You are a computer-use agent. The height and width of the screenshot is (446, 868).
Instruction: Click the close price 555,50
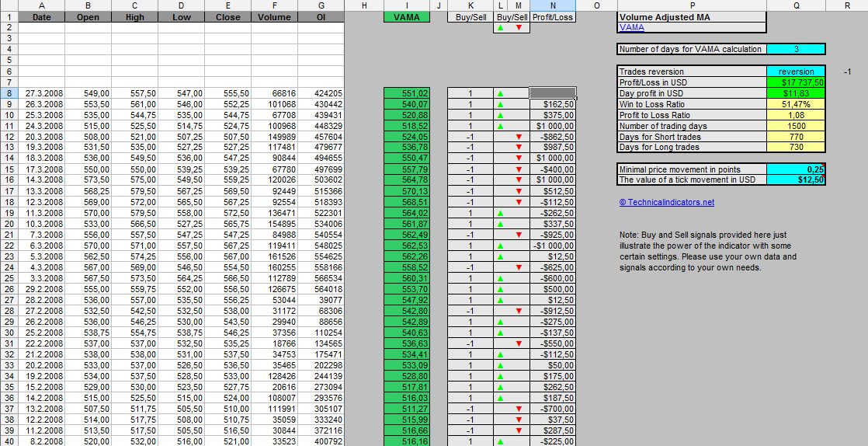(227, 94)
